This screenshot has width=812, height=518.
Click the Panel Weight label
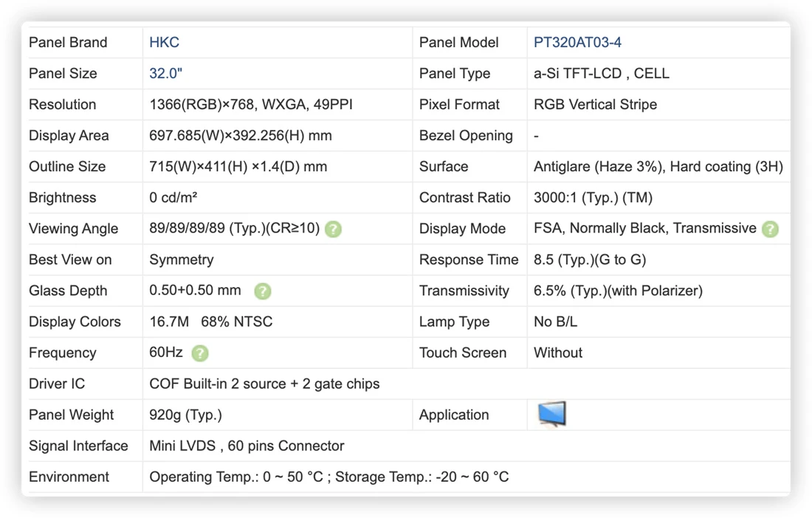(x=71, y=415)
